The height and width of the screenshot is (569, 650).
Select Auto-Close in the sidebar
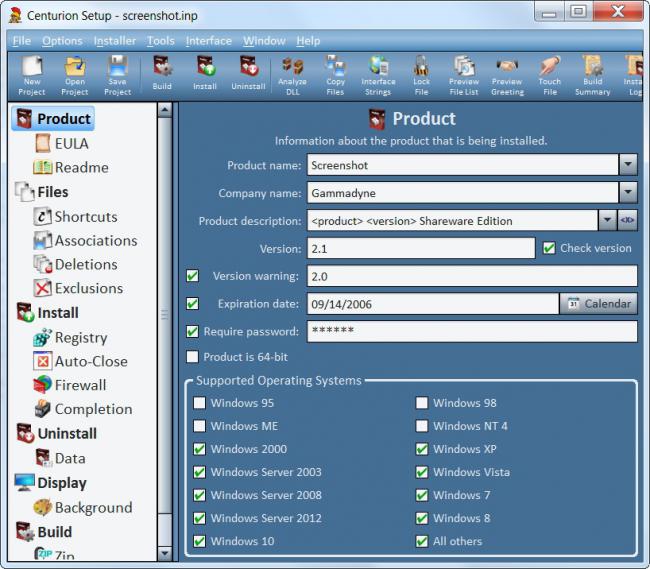(80, 361)
